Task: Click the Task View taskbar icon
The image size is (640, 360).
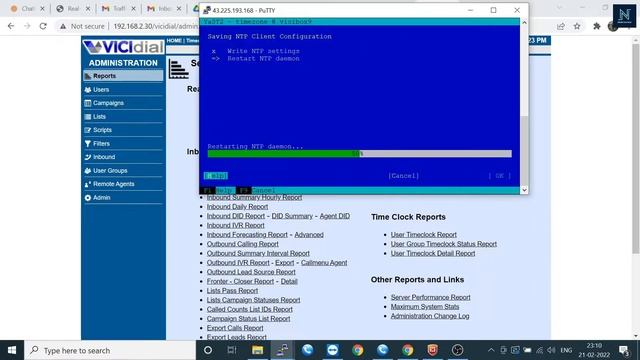Action: pos(232,350)
